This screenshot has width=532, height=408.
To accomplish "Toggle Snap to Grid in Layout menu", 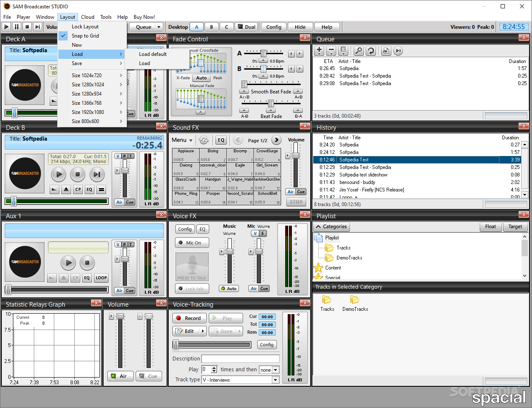I will point(85,36).
